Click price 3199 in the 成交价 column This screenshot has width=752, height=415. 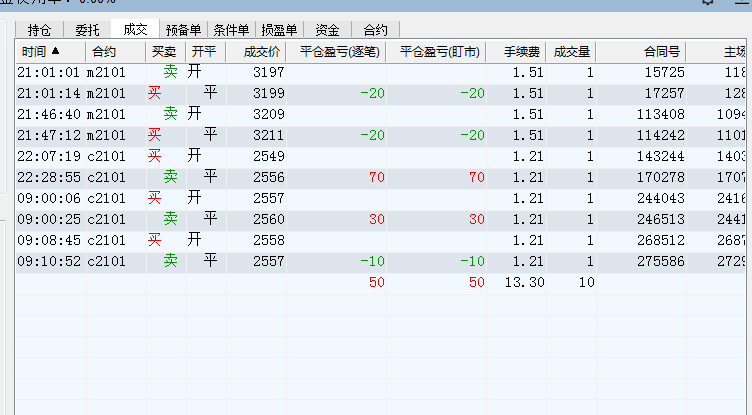pyautogui.click(x=269, y=94)
